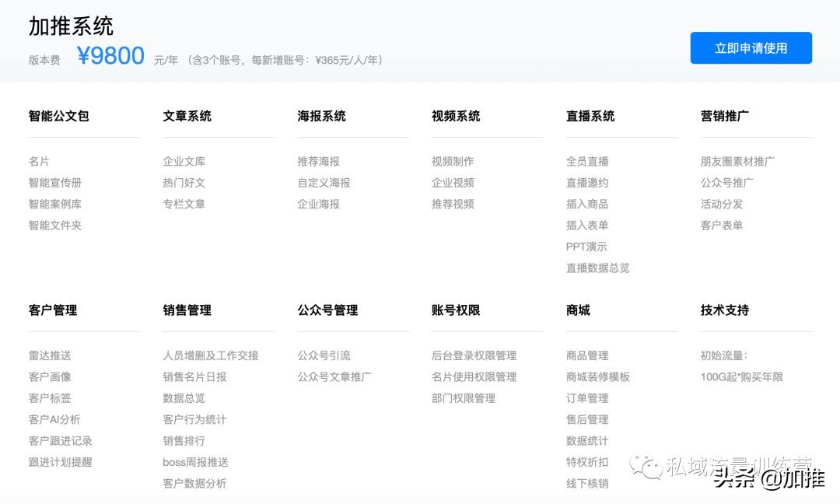Open 雷达推送 in 客户管理
The image size is (840, 504).
pos(49,355)
